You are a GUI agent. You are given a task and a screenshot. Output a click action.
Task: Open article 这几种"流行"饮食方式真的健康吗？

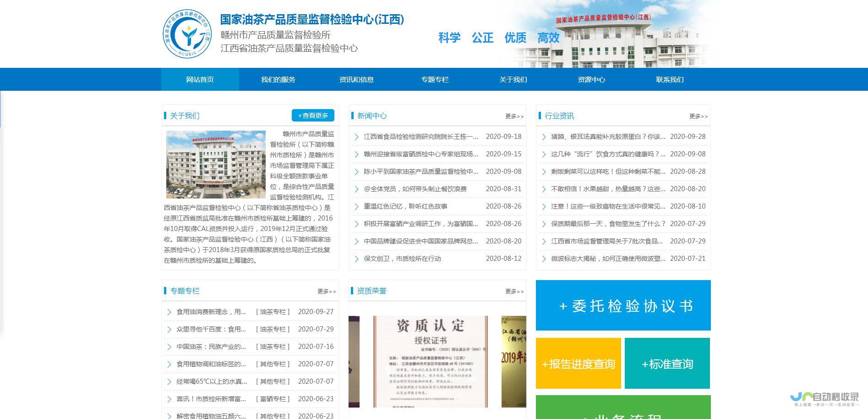point(608,154)
